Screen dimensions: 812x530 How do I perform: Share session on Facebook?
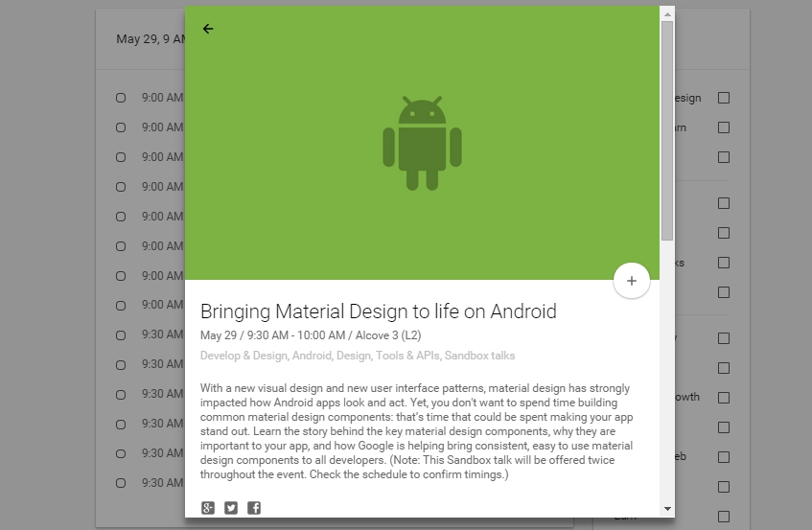[254, 508]
